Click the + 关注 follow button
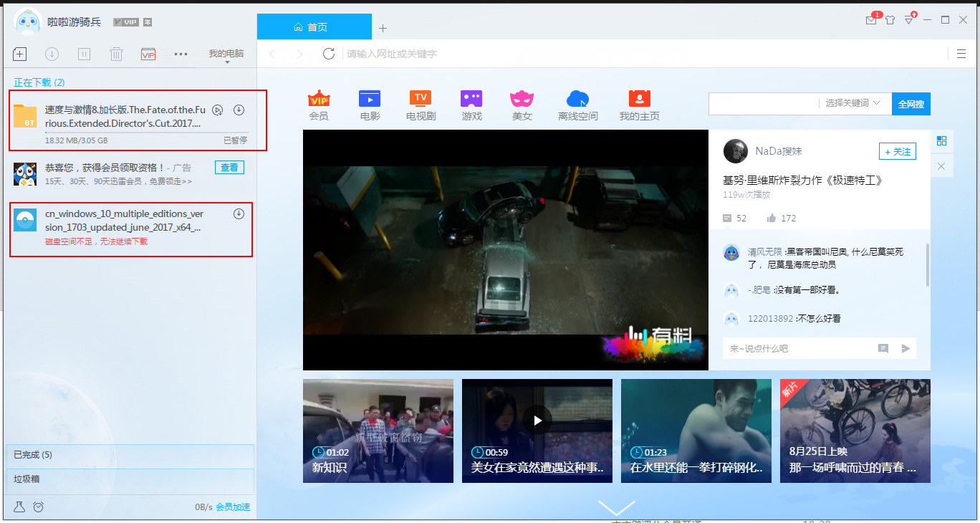The height and width of the screenshot is (523, 980). point(898,151)
